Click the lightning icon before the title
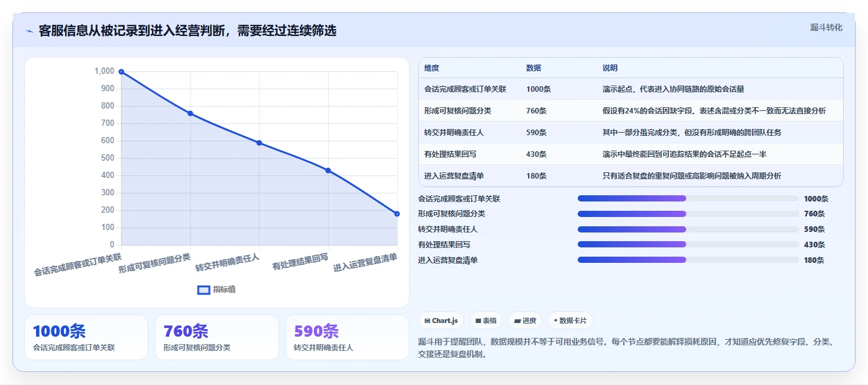868x385 pixels. coord(29,31)
